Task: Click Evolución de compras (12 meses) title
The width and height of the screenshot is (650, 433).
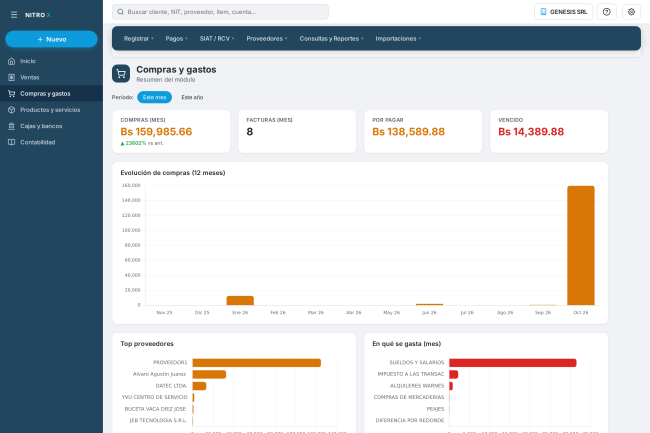Action: [x=173, y=173]
